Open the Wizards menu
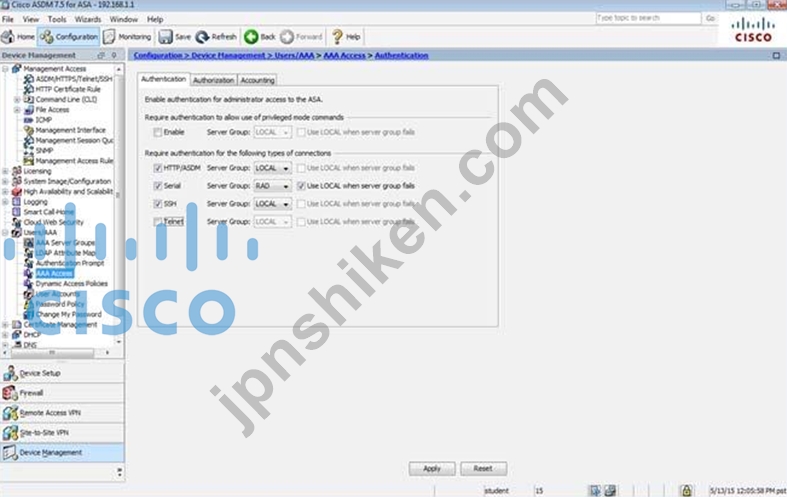The height and width of the screenshot is (497, 787). point(88,19)
